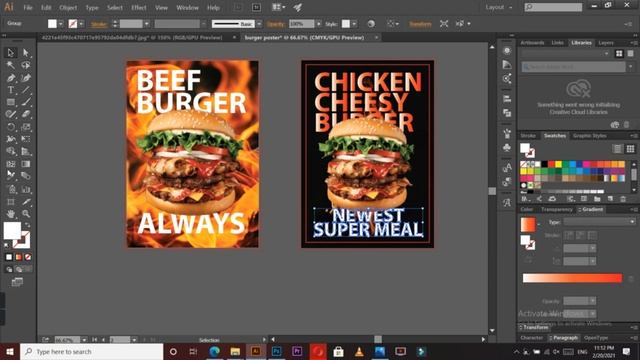Open the Layout workspace switcher
This screenshot has height=360, width=640.
click(x=498, y=7)
